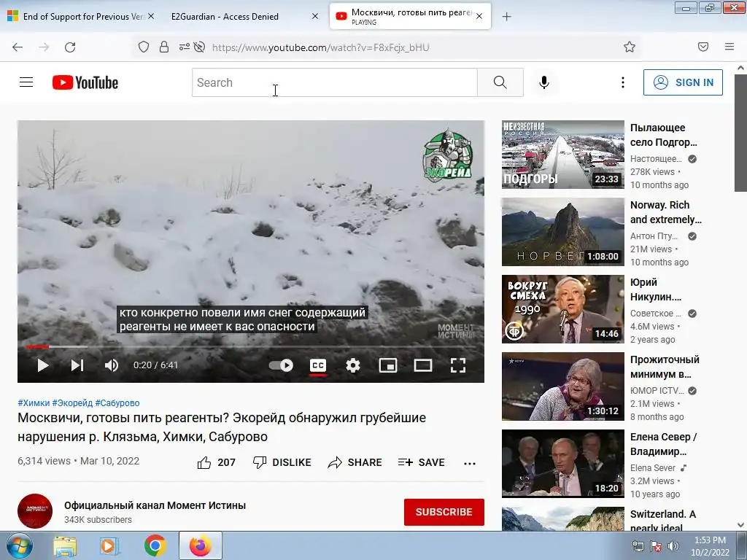The width and height of the screenshot is (747, 560).
Task: Open Windows Media Player taskbar icon
Action: pos(110,545)
